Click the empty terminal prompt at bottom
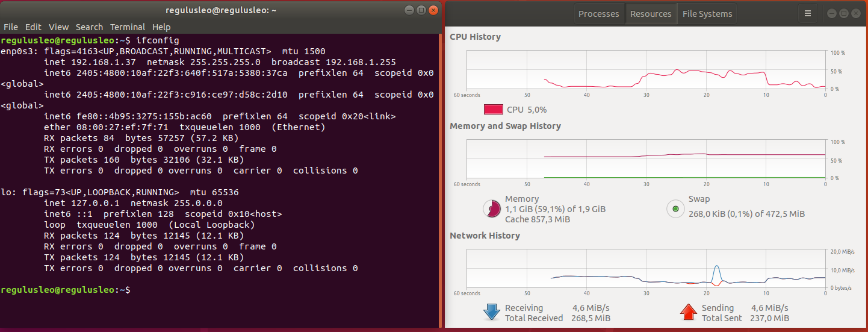Screen dimensions: 868x332 click(x=65, y=290)
